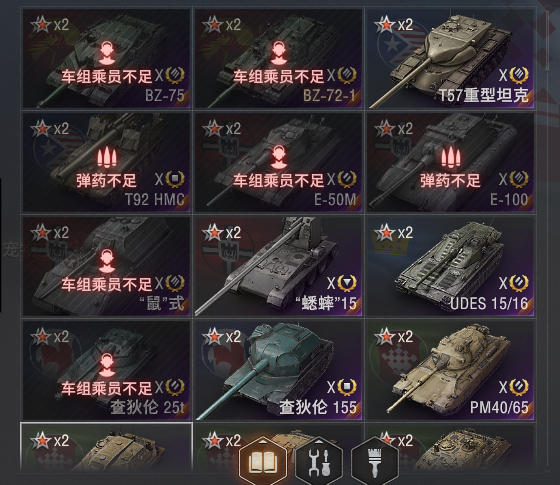Click the ammo shells warning on E-100
This screenshot has width=560, height=485.
click(x=451, y=157)
